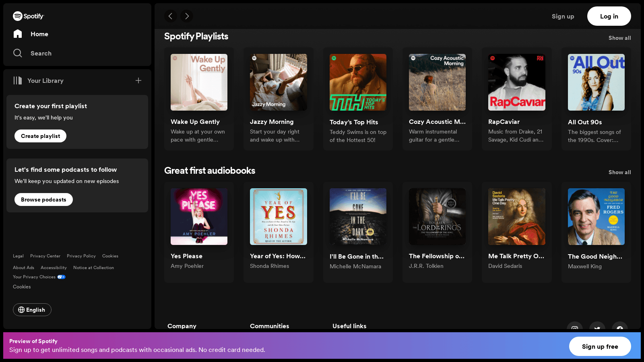Show all Great first audiobooks
Screen dimensions: 644x362
[x=619, y=172]
